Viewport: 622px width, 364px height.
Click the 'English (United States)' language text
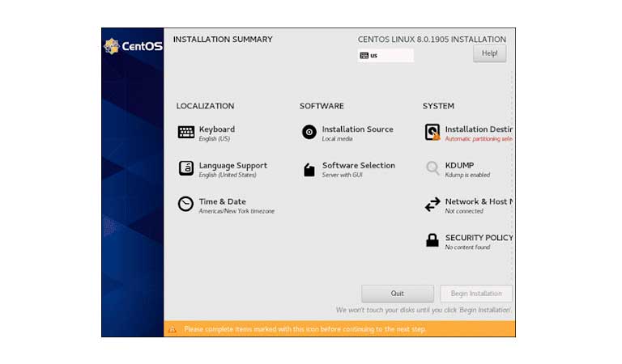tap(228, 175)
